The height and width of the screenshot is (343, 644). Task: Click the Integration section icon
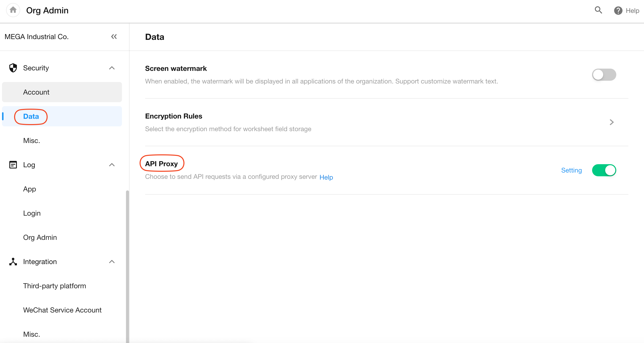[13, 262]
